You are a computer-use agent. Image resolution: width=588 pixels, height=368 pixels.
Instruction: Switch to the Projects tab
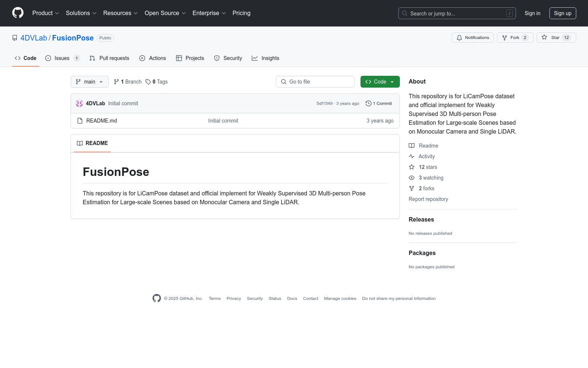pyautogui.click(x=190, y=58)
